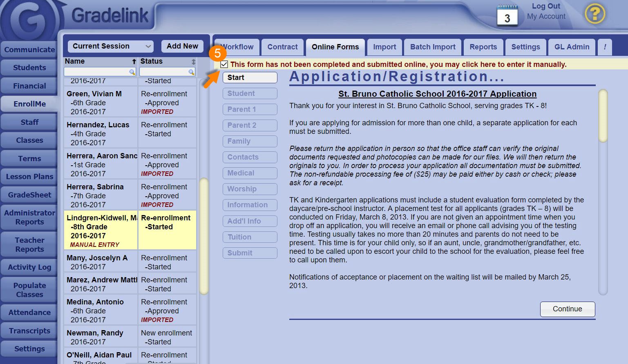Open the bottom Settings sidebar item
628x364 pixels.
29,349
